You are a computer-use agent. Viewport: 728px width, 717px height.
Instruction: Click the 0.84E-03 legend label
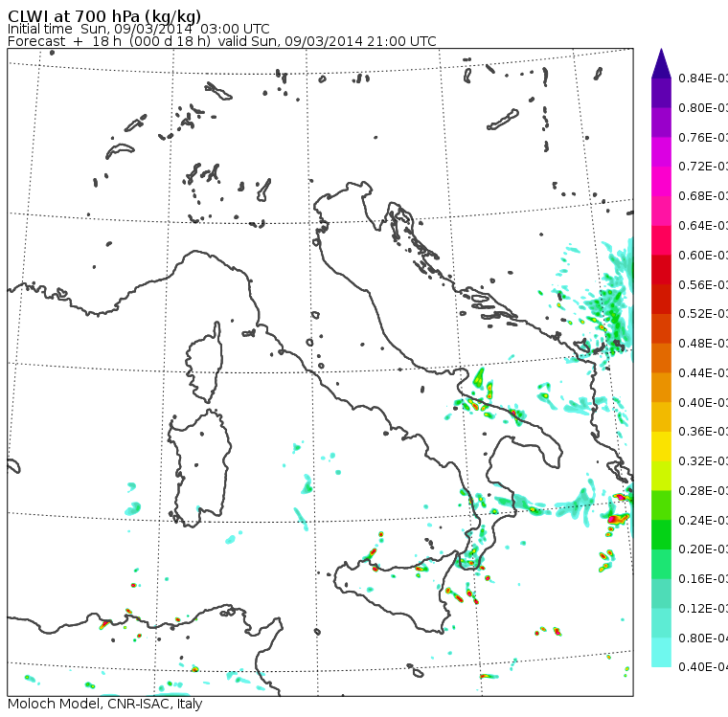coord(703,78)
